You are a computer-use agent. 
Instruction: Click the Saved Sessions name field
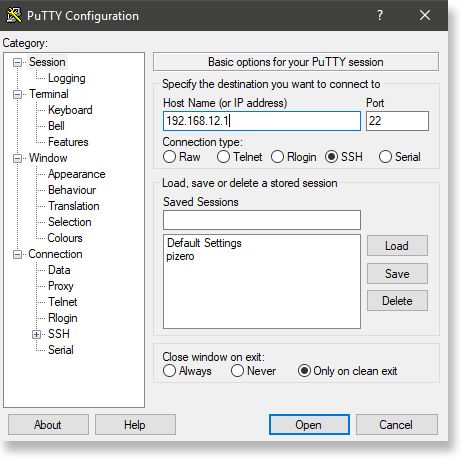pyautogui.click(x=262, y=220)
